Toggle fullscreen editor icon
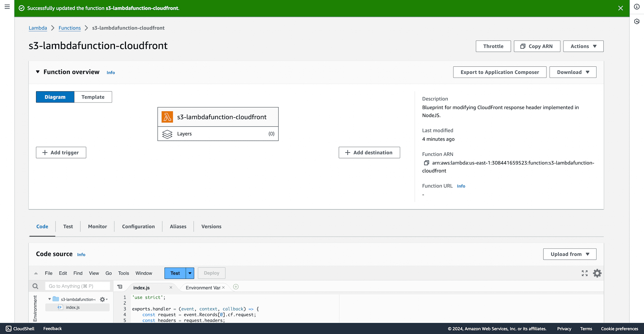The height and width of the screenshot is (334, 644). (x=585, y=273)
